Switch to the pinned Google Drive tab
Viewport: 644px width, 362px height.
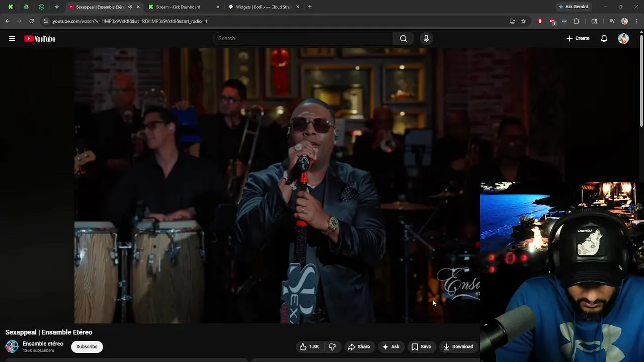point(26,7)
